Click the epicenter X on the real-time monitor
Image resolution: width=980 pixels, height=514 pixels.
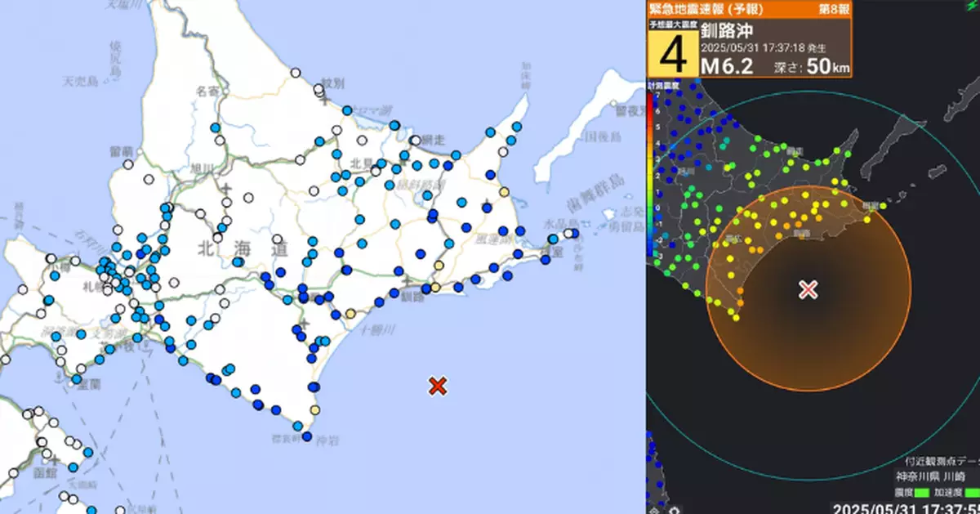click(x=808, y=288)
